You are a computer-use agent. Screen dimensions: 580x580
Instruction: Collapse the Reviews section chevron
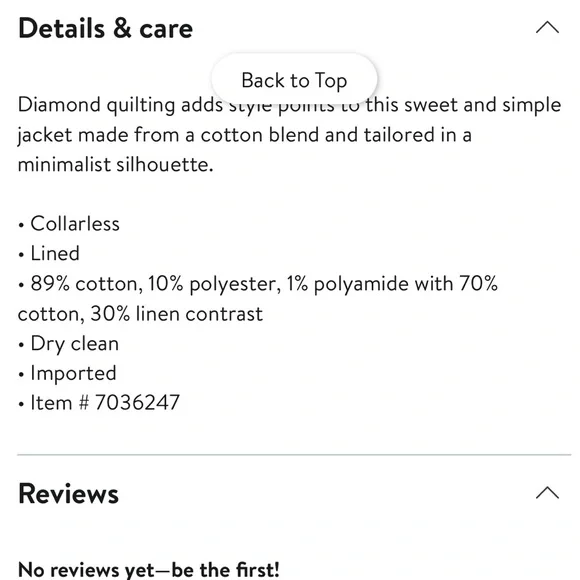pos(547,493)
